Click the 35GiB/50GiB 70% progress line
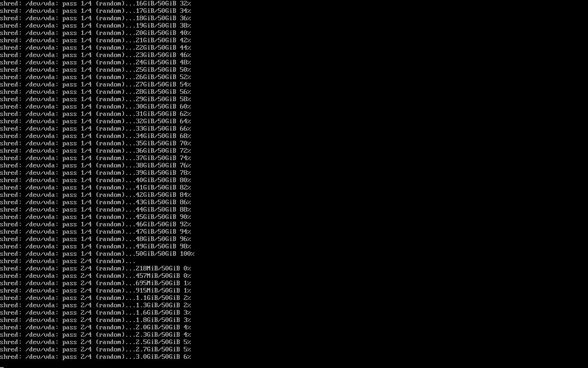 96,143
